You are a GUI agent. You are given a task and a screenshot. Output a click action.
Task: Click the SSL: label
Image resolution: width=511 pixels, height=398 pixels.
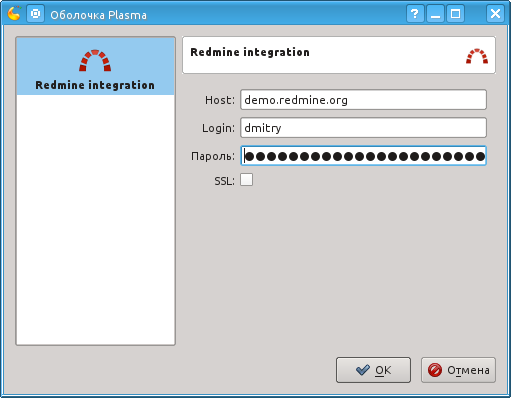click(x=225, y=181)
